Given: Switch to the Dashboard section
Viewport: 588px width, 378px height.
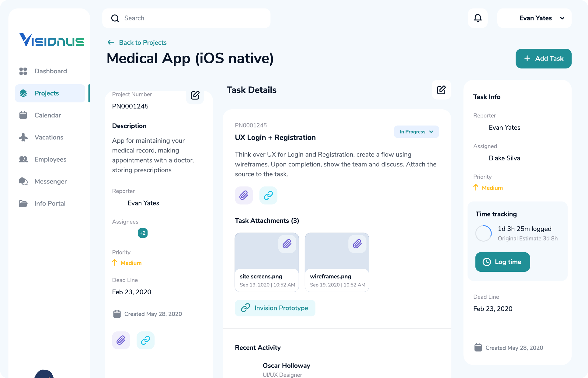Looking at the screenshot, I should [23, 71].
